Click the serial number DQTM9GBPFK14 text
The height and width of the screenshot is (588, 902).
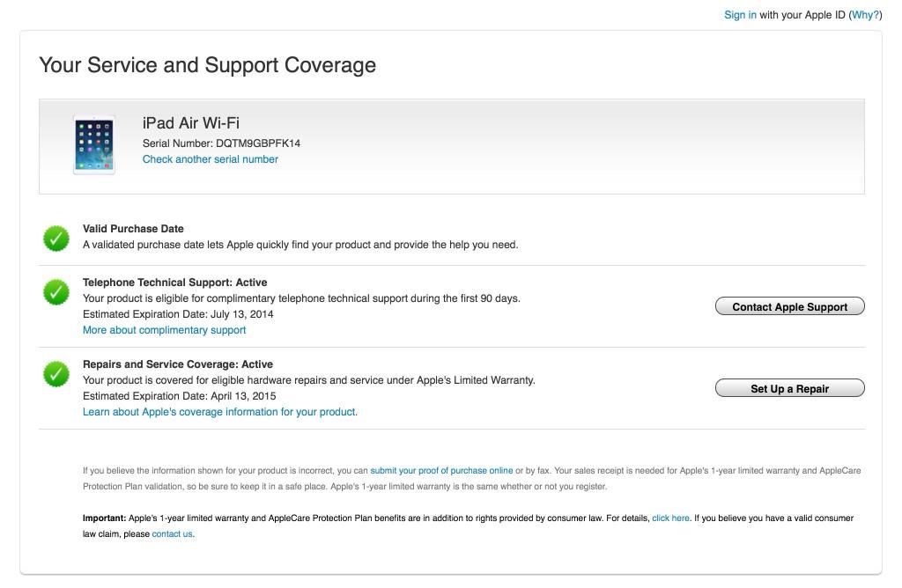[258, 143]
